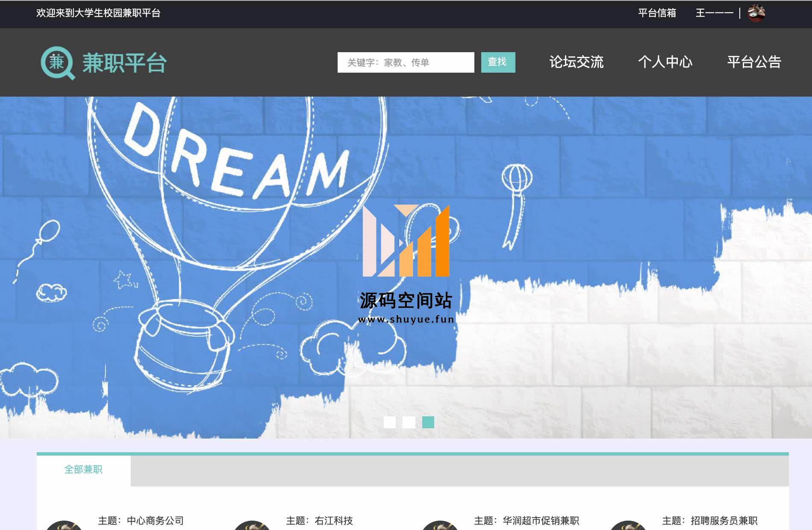Image resolution: width=812 pixels, height=530 pixels.
Task: Click the 查找 search button
Action: (x=498, y=62)
